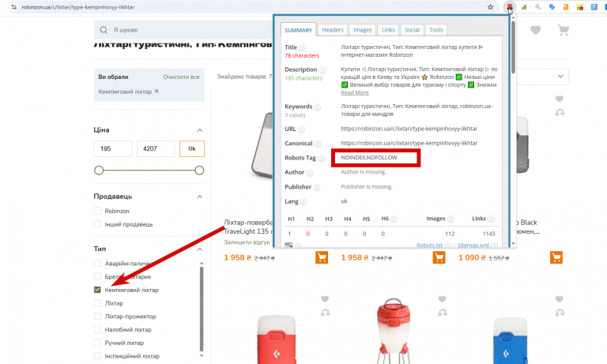
Task: Click the link-chain extension icon with green check
Action: pyautogui.click(x=524, y=7)
